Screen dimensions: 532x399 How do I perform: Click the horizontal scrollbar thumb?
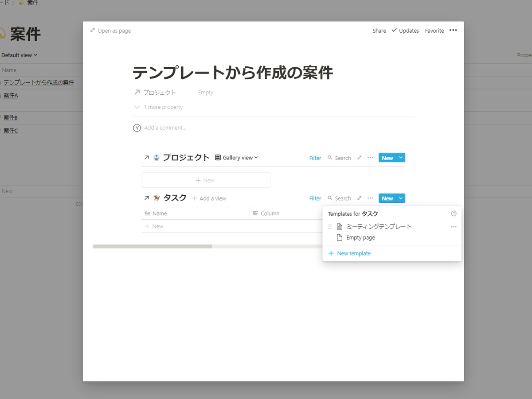pyautogui.click(x=153, y=246)
